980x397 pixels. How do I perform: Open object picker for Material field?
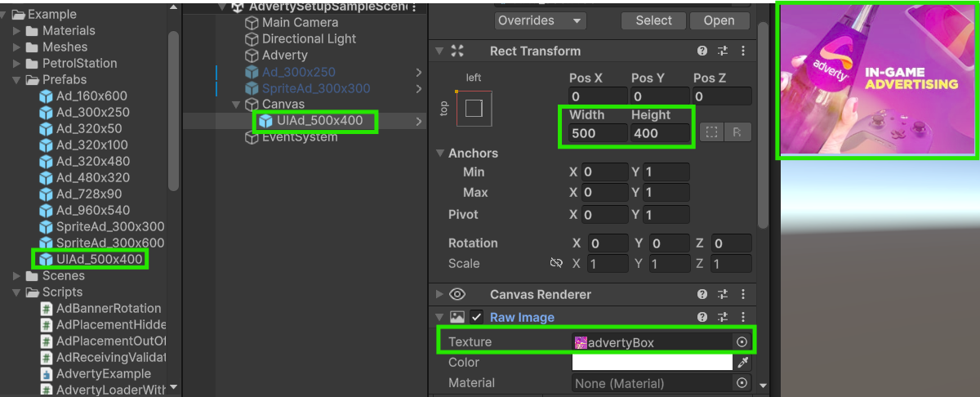742,383
